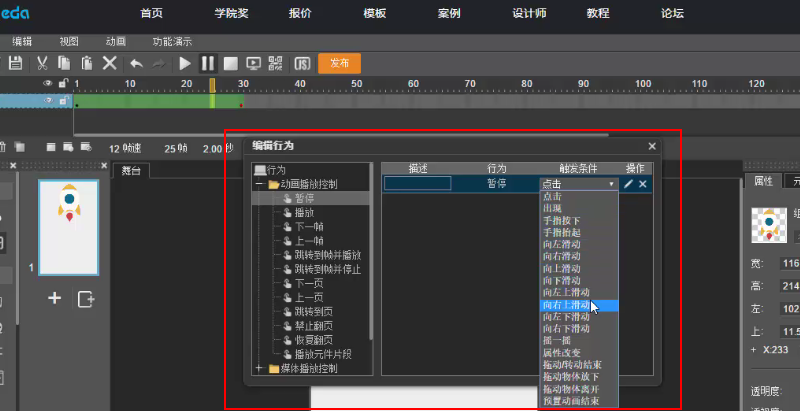
Task: Cut selection with the scissors icon
Action: [x=42, y=63]
